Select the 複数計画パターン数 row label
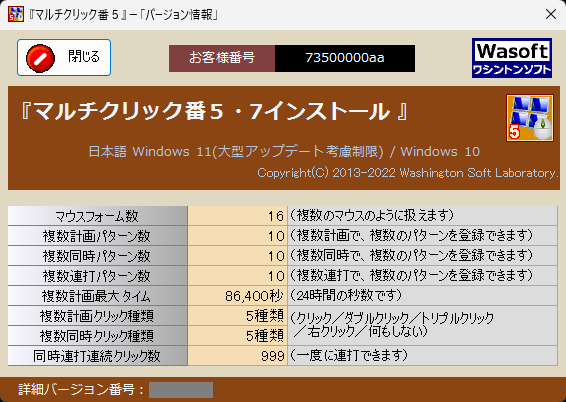This screenshot has height=402, width=566. [x=97, y=236]
